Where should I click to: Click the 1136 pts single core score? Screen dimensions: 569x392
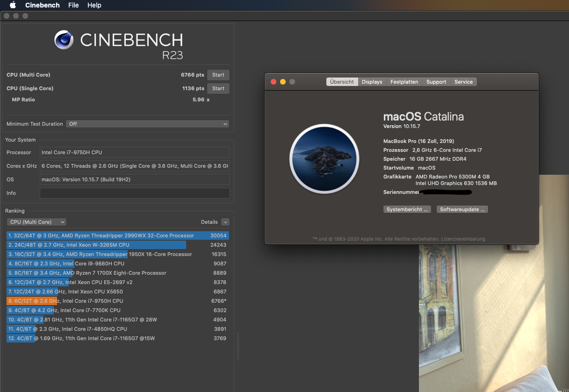point(193,88)
